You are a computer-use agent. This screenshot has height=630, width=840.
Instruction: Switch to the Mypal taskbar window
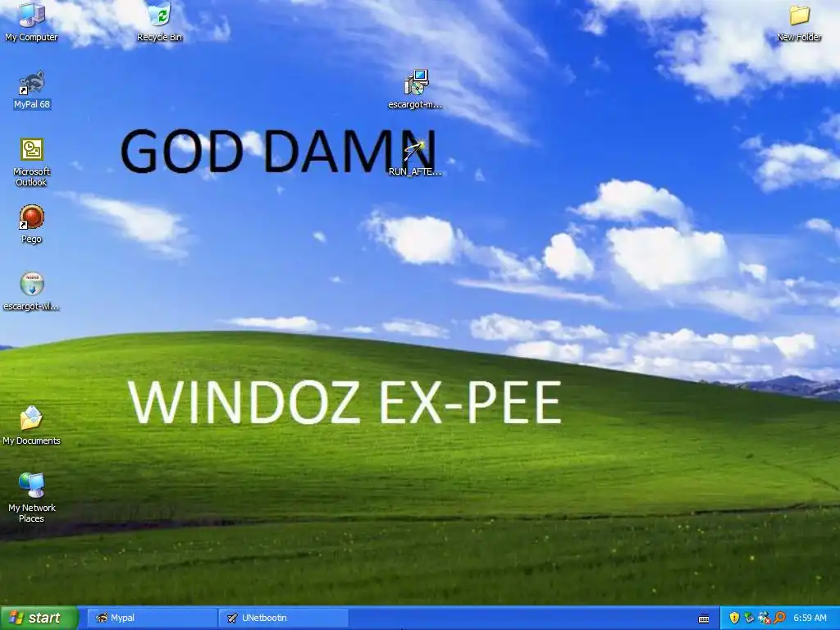pyautogui.click(x=153, y=618)
